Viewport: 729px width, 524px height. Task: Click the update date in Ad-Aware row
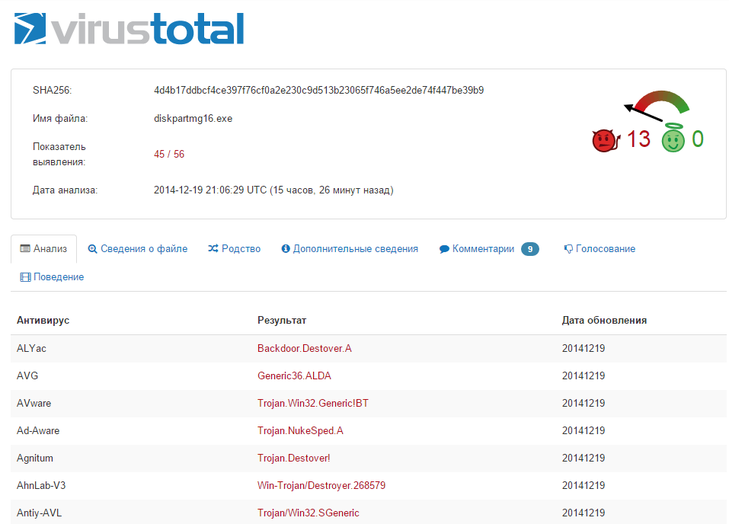tap(583, 431)
